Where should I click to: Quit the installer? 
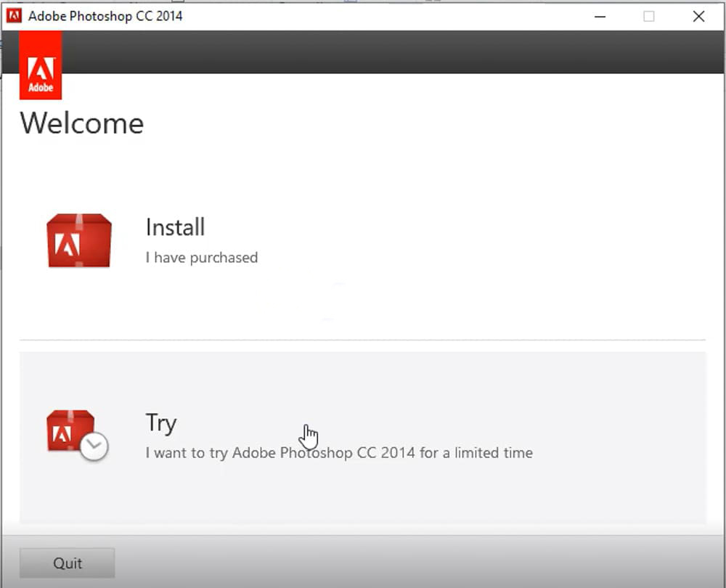[x=67, y=563]
